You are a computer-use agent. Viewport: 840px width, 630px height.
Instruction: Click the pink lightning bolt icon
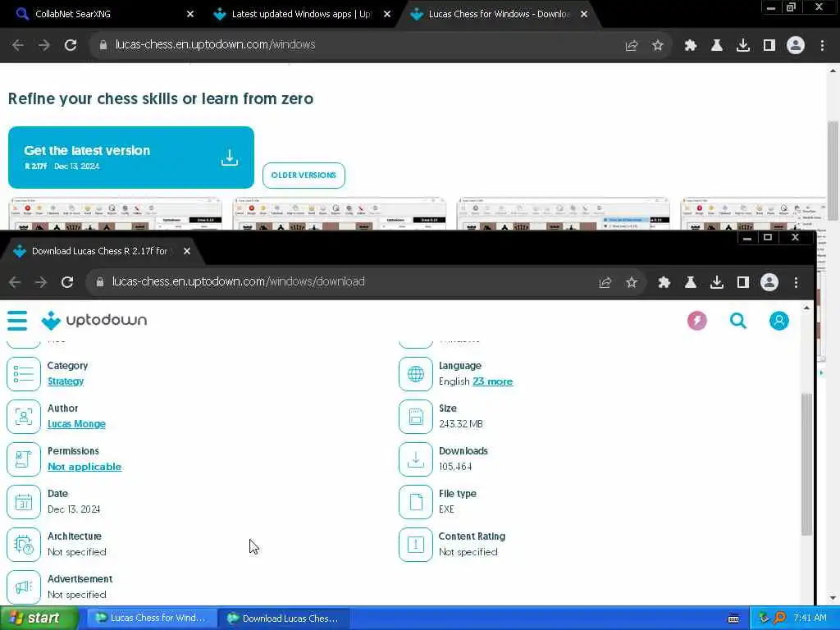pos(697,321)
